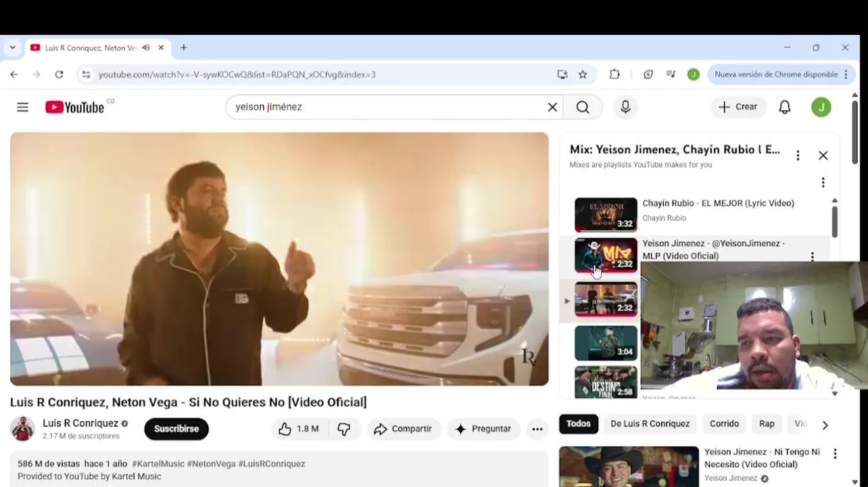
Task: Click the #NetonVega hashtag
Action: click(212, 464)
